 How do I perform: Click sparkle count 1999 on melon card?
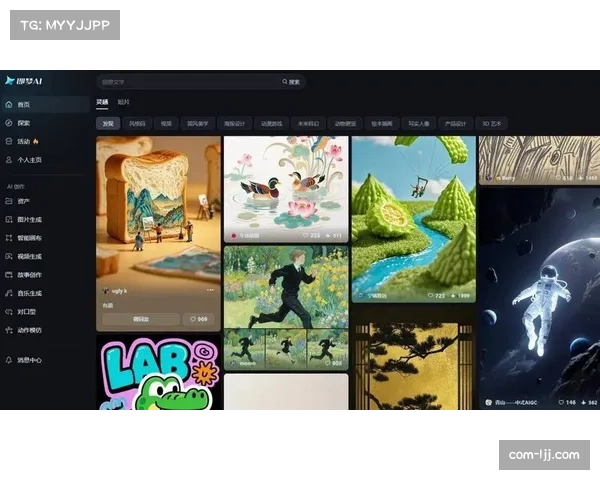tap(460, 296)
